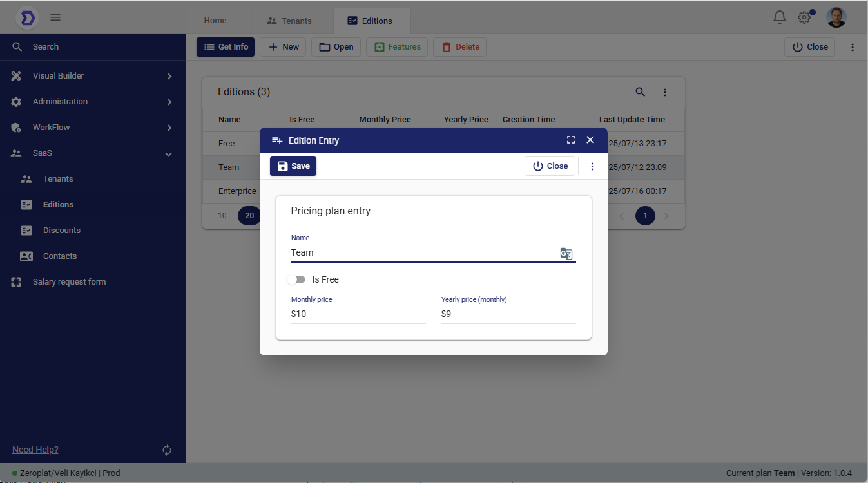The image size is (868, 483).
Task: Open the notifications bell
Action: coord(780,17)
